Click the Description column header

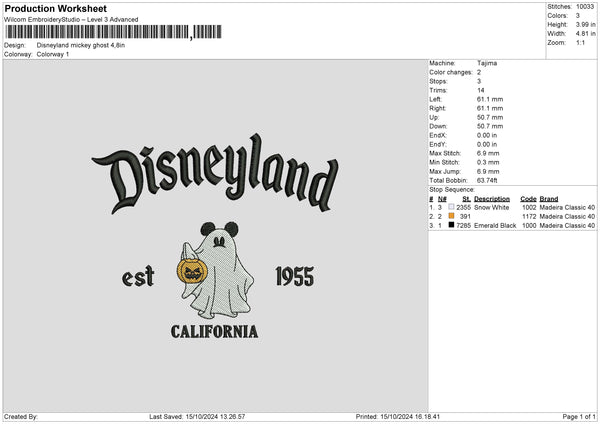[x=492, y=199]
